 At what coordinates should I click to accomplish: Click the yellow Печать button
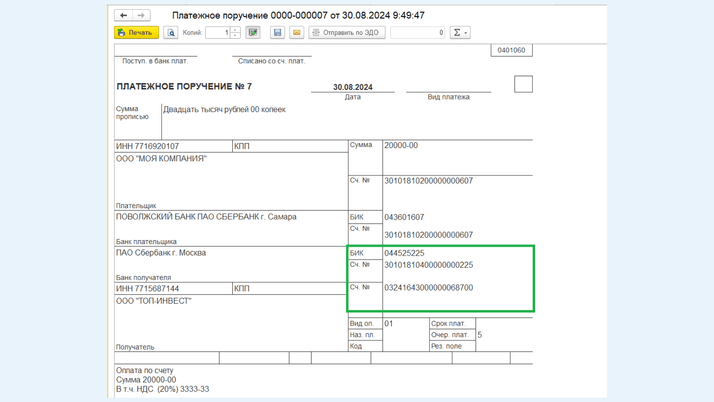136,32
